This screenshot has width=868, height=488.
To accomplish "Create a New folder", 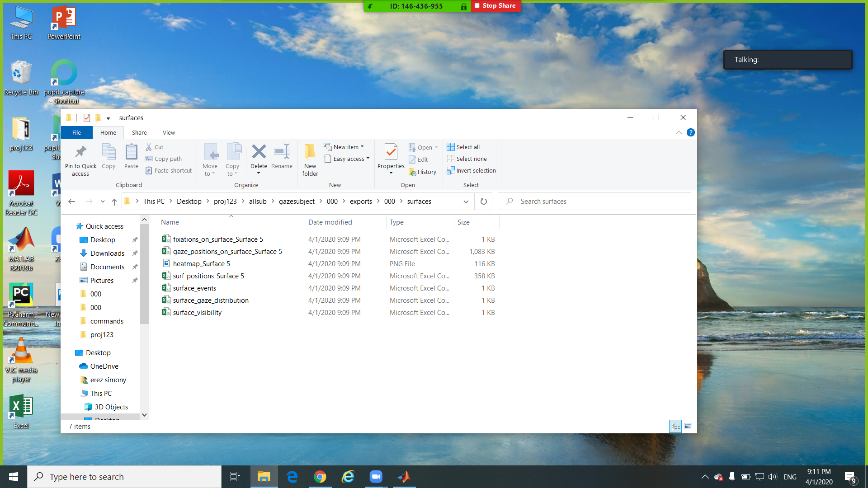I will click(x=310, y=160).
